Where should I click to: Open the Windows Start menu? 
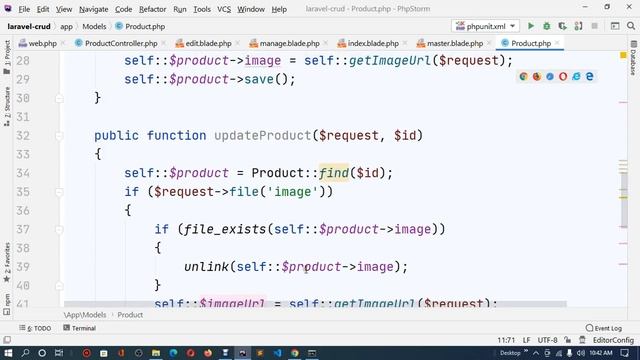point(8,353)
